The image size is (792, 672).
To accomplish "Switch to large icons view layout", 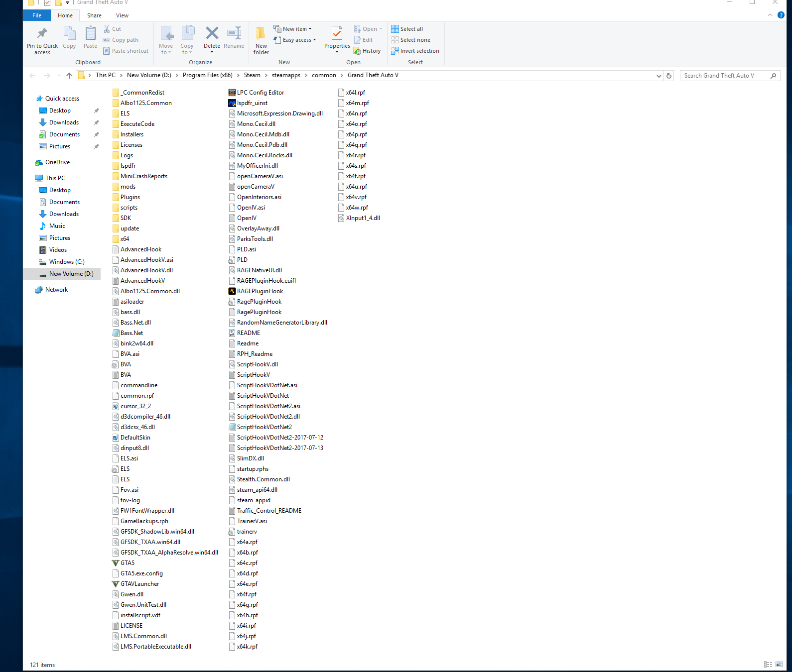I will click(779, 665).
